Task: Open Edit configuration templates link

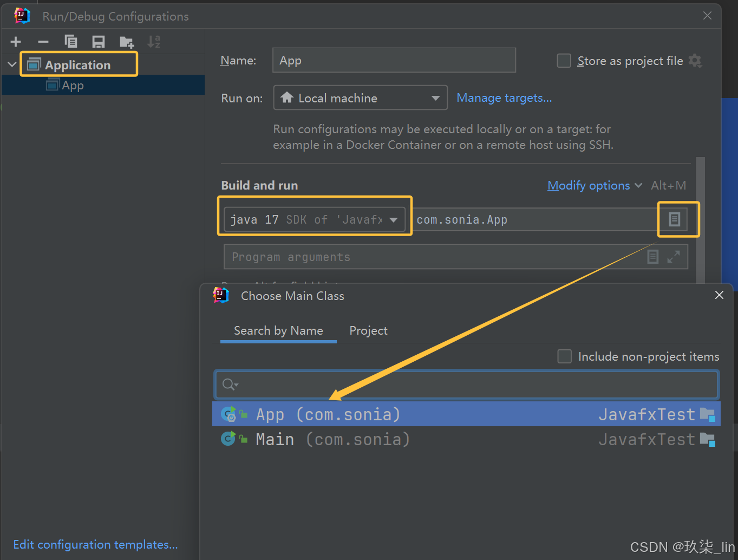Action: point(95,544)
